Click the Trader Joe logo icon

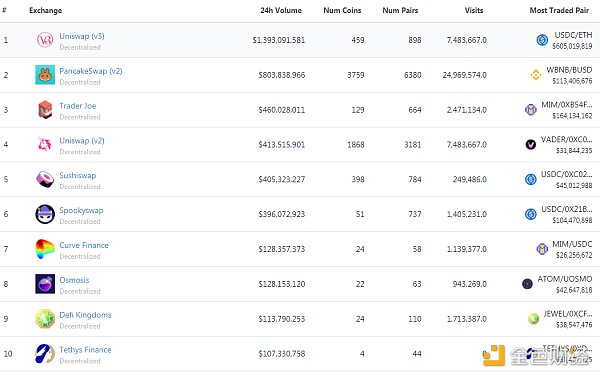45,109
